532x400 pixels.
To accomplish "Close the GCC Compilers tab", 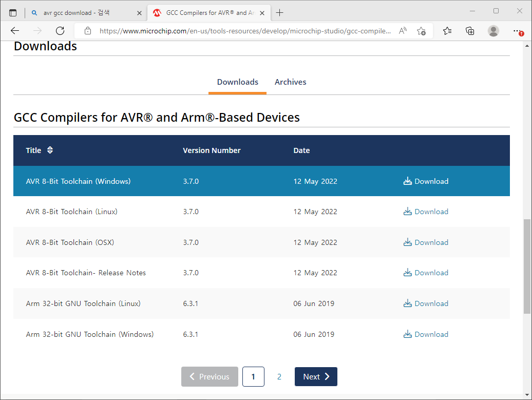I will tap(262, 13).
